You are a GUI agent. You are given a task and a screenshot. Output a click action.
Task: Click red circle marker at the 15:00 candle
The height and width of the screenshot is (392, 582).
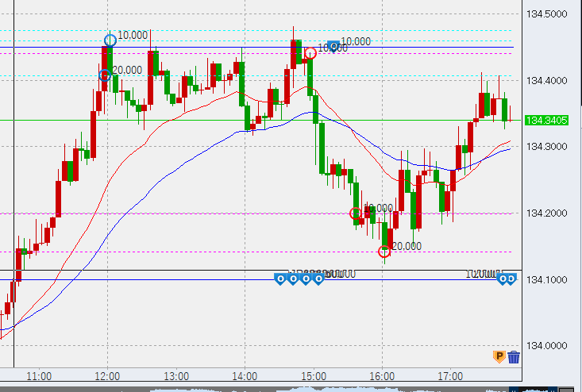click(310, 53)
